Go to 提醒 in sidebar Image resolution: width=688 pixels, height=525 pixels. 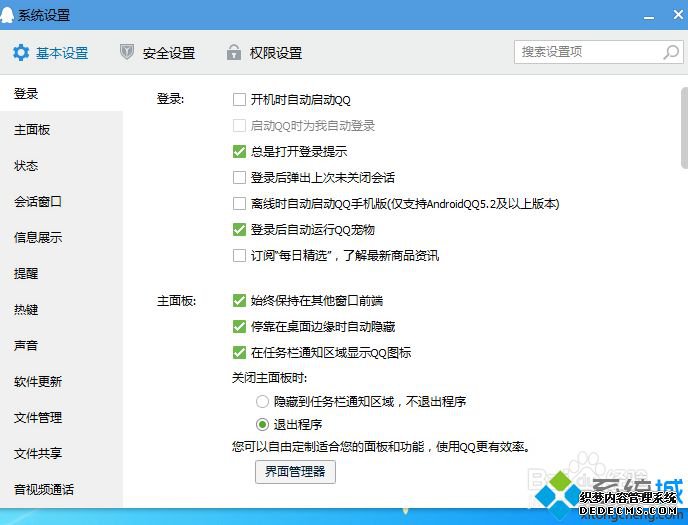click(x=61, y=273)
